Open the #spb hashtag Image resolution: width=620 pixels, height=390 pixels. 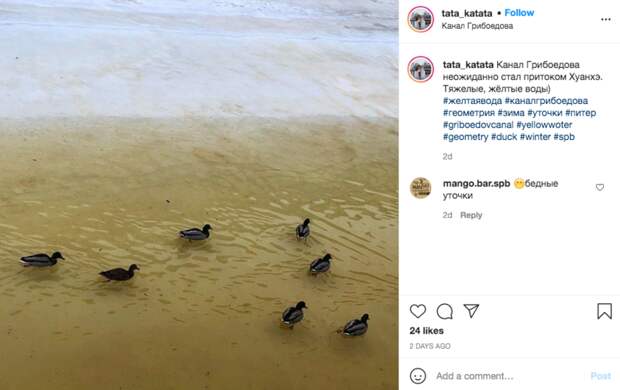tap(564, 137)
